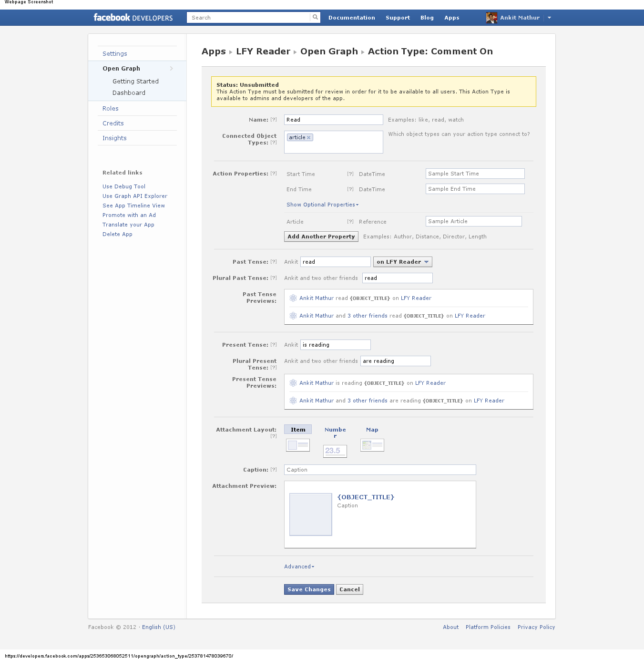Click the help icon next to Name
This screenshot has width=644, height=659.
[274, 120]
